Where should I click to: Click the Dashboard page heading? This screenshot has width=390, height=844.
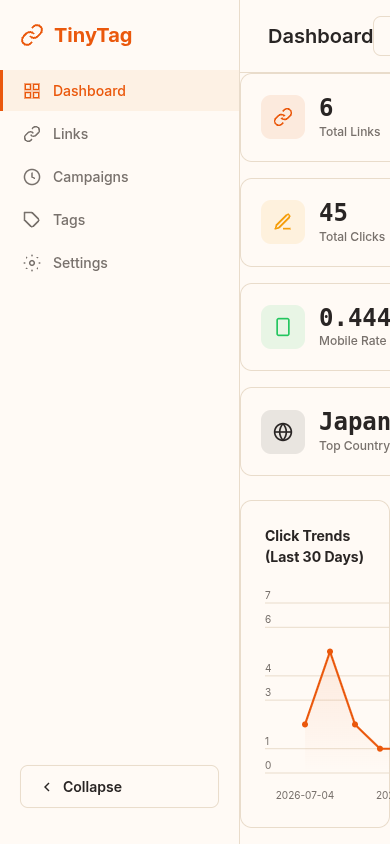click(x=320, y=36)
